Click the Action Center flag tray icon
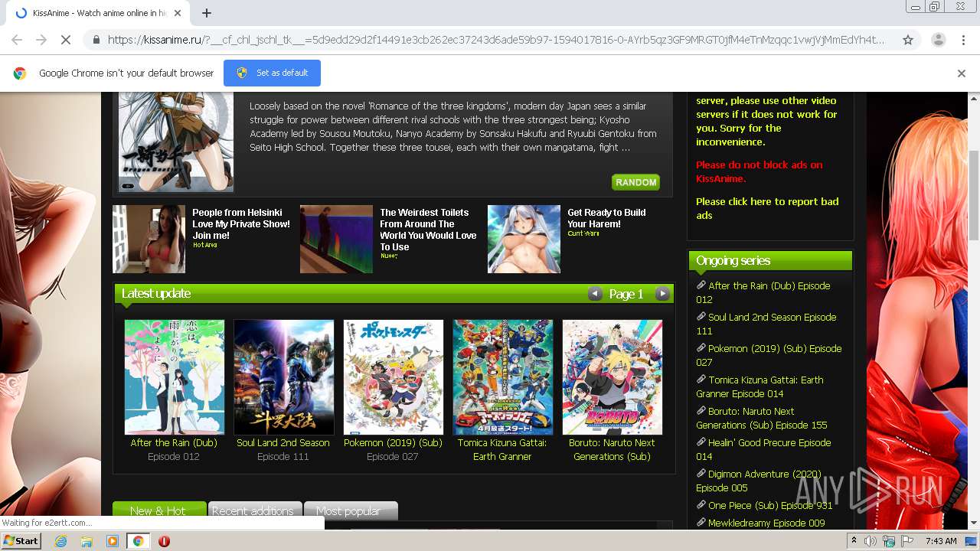This screenshot has height=551, width=980. [907, 541]
